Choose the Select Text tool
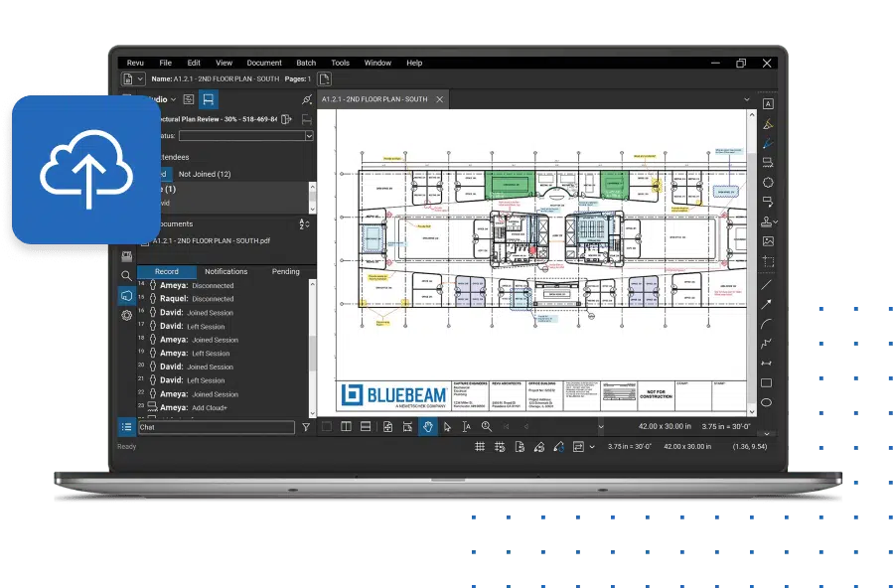 [467, 426]
